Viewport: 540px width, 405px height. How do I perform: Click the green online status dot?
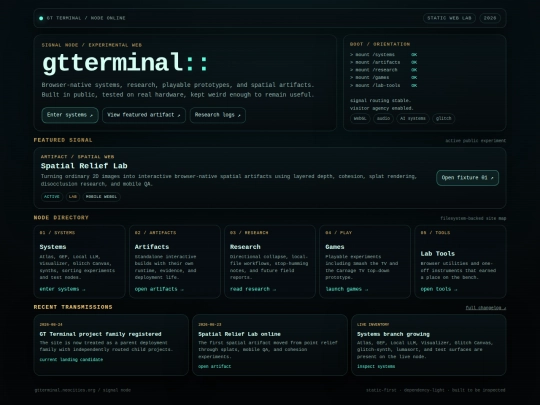point(41,18)
